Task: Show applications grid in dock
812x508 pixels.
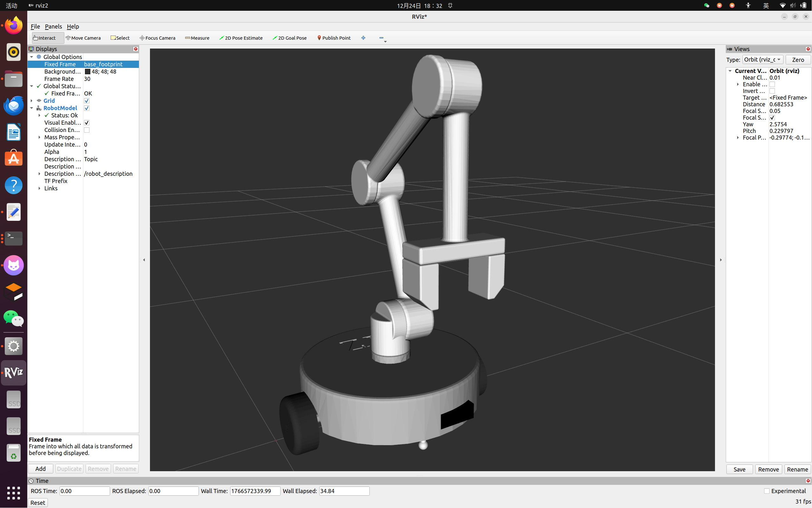Action: tap(13, 493)
